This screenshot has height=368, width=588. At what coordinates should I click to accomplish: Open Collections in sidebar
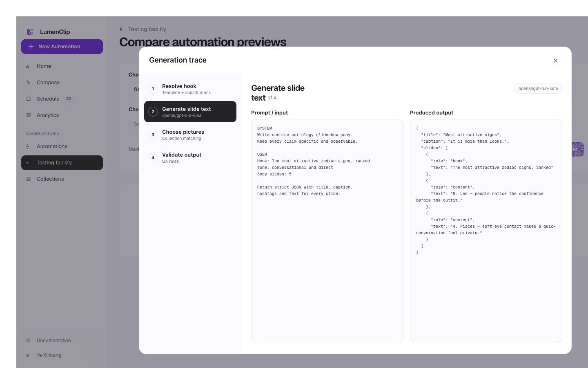pos(62,179)
